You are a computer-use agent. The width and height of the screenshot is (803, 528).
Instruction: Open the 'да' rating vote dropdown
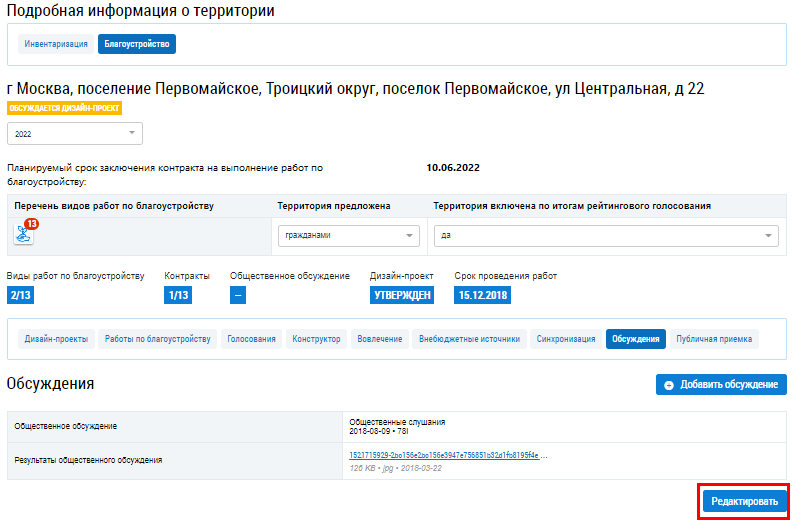coord(606,236)
